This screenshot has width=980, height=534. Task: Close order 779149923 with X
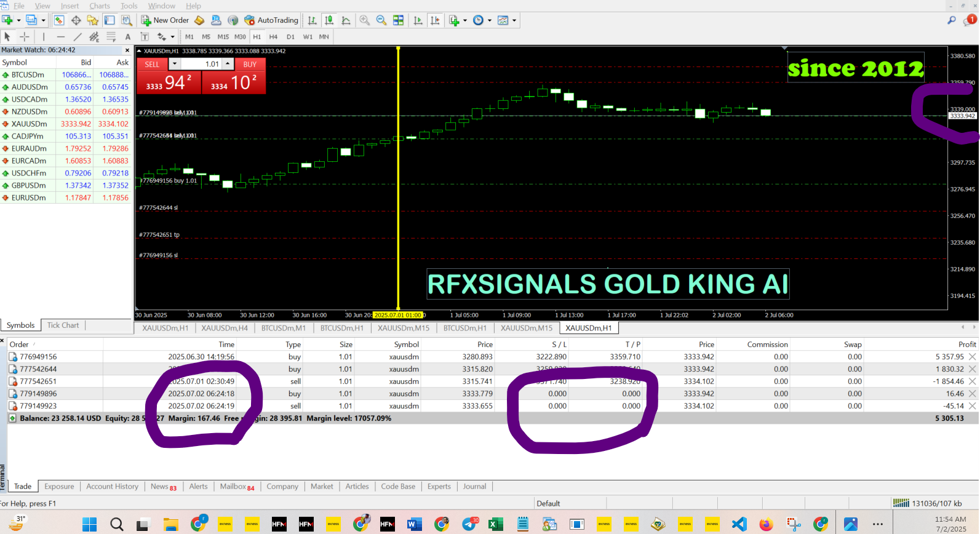click(973, 406)
